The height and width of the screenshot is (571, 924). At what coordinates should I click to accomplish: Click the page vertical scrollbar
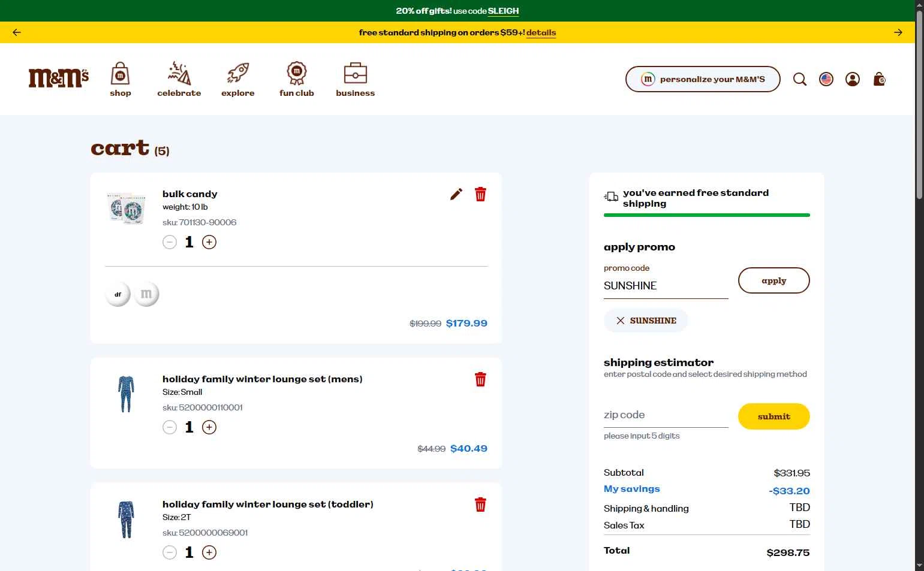tap(919, 105)
